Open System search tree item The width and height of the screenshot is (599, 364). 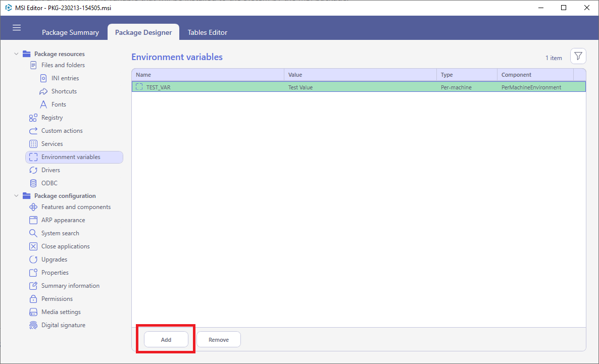coord(60,233)
